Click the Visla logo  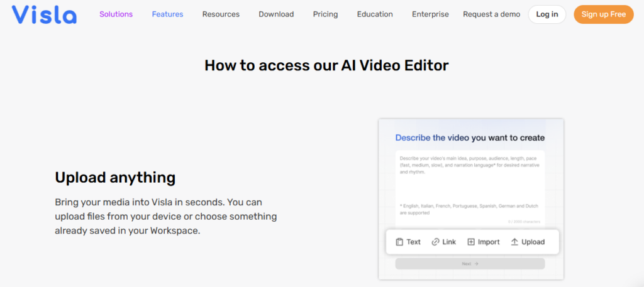coord(44,14)
